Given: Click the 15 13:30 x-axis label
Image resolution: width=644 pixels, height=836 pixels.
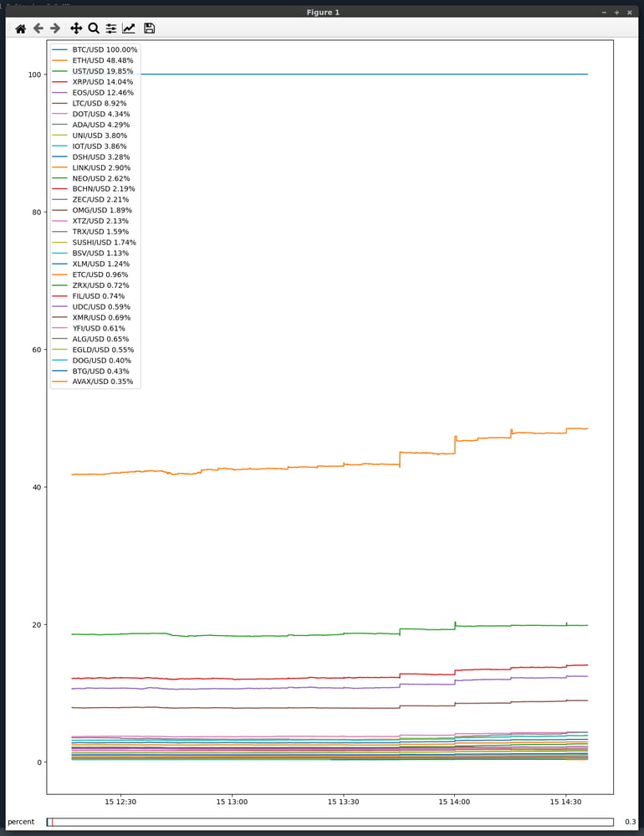Looking at the screenshot, I should [x=343, y=802].
